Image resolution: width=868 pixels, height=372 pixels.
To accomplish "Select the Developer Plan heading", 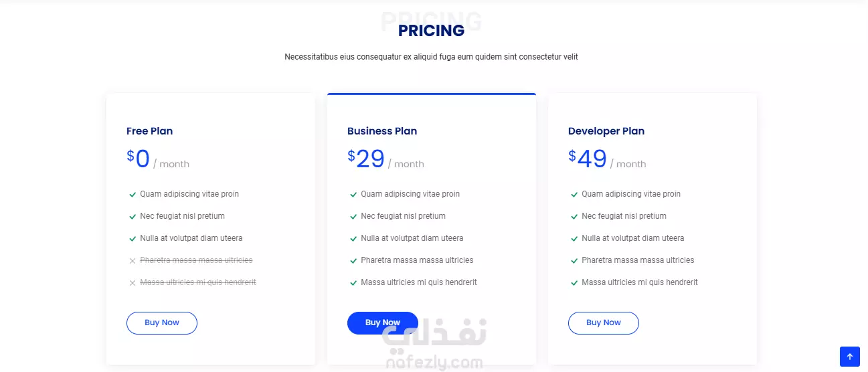I will pyautogui.click(x=606, y=131).
